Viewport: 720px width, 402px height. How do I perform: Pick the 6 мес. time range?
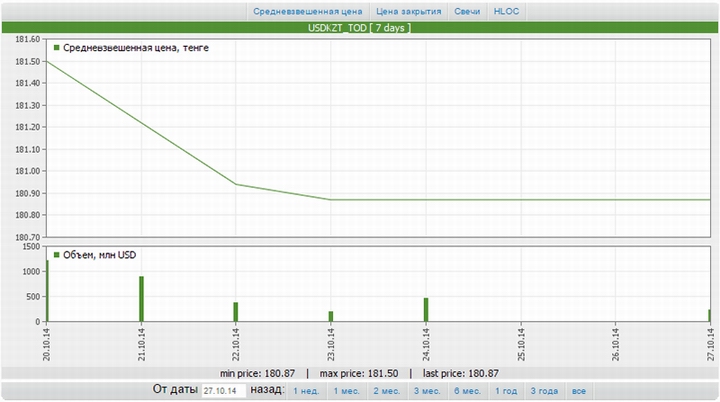point(468,391)
